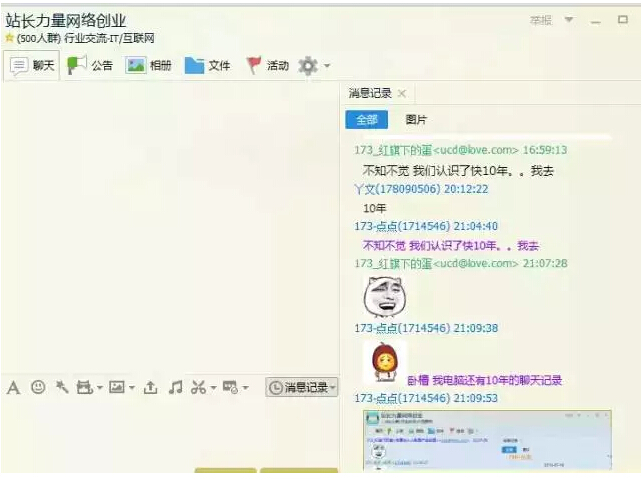Click the upload file icon
Viewport: 642px width, 480px height.
[x=150, y=387]
